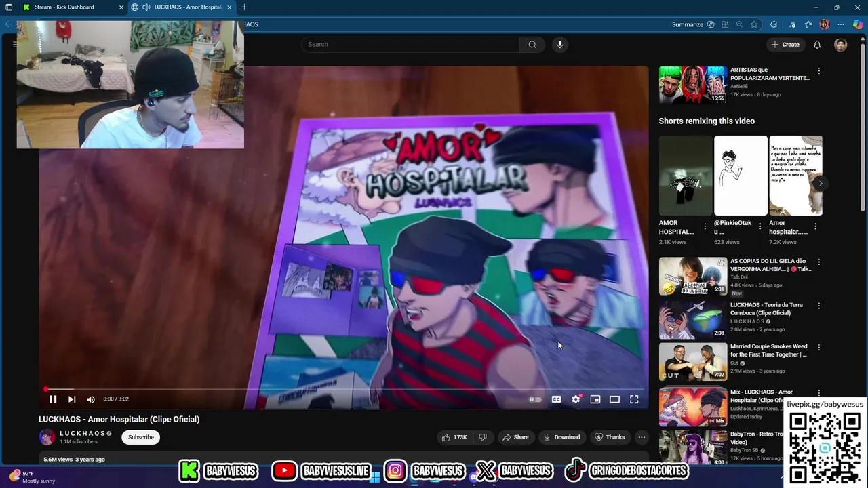Open the Amor hospitalar 7.2K views short
868x488 pixels.
pos(795,176)
